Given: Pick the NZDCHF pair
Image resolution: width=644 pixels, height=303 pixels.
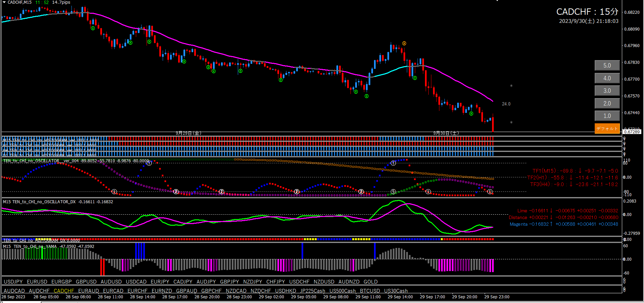Looking at the screenshot, I should pos(261,291).
